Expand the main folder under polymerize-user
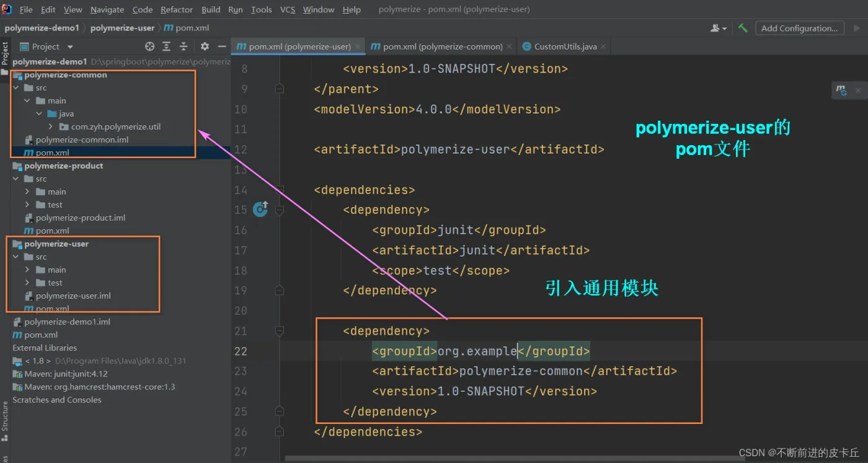Viewport: 868px width, 463px height. [x=27, y=270]
